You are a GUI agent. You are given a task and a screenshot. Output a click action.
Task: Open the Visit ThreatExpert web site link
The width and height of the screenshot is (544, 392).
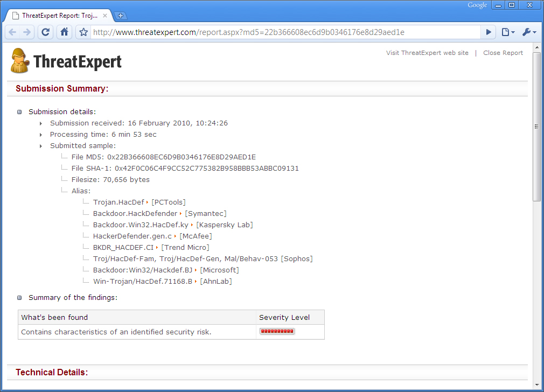tap(427, 53)
